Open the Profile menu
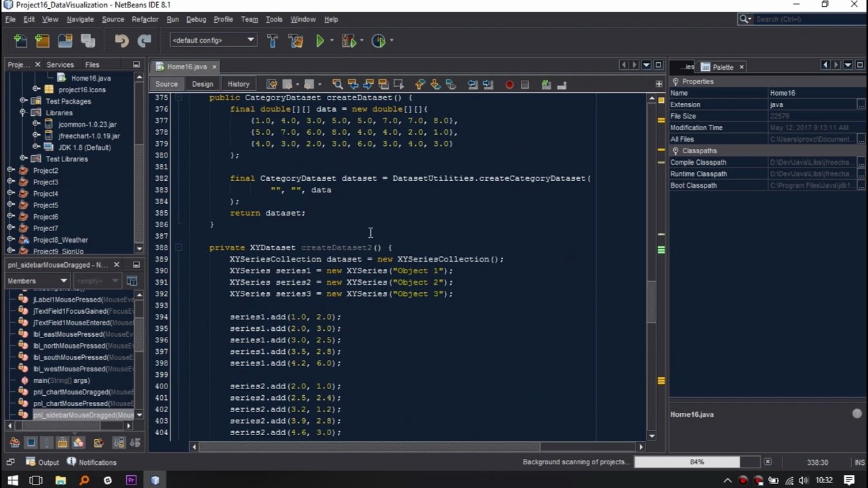This screenshot has height=488, width=868. [223, 19]
